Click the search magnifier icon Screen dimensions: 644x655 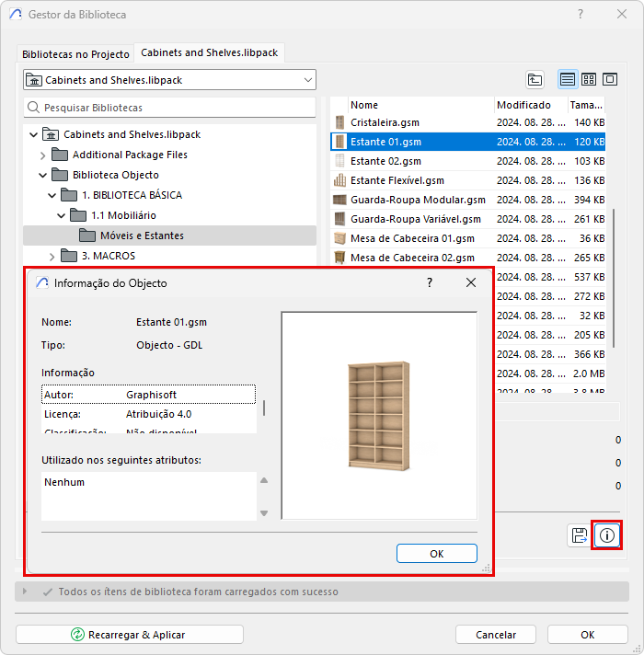(x=33, y=108)
